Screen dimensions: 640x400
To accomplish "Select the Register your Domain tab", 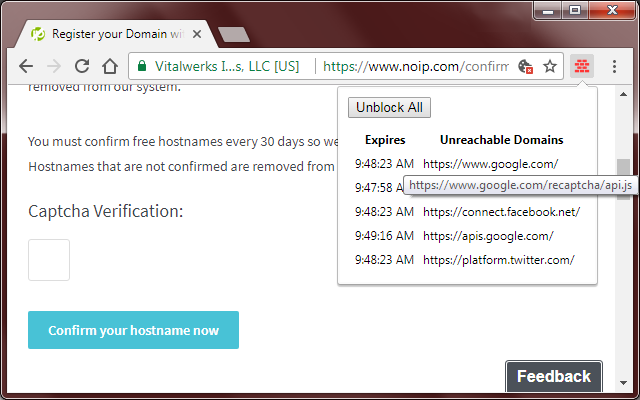I will point(116,34).
